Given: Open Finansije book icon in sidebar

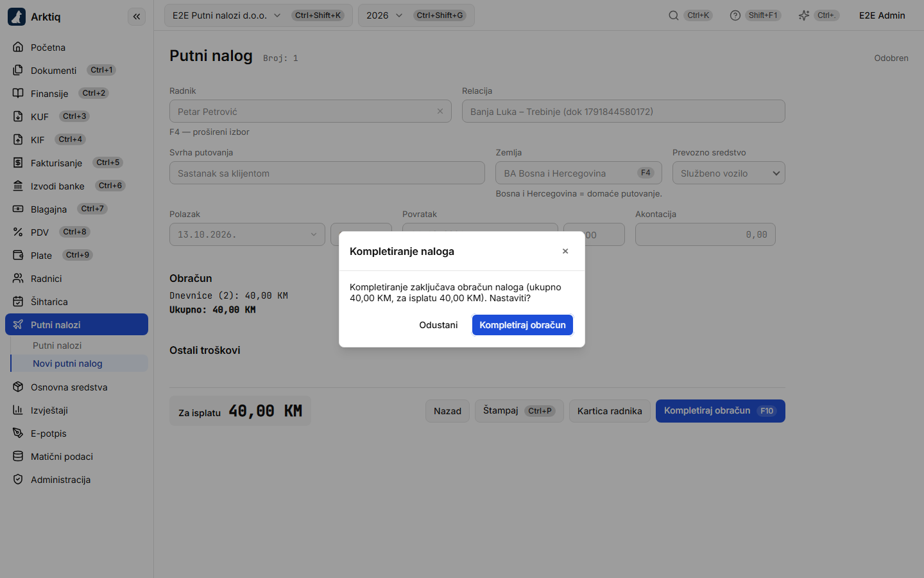Looking at the screenshot, I should (18, 93).
